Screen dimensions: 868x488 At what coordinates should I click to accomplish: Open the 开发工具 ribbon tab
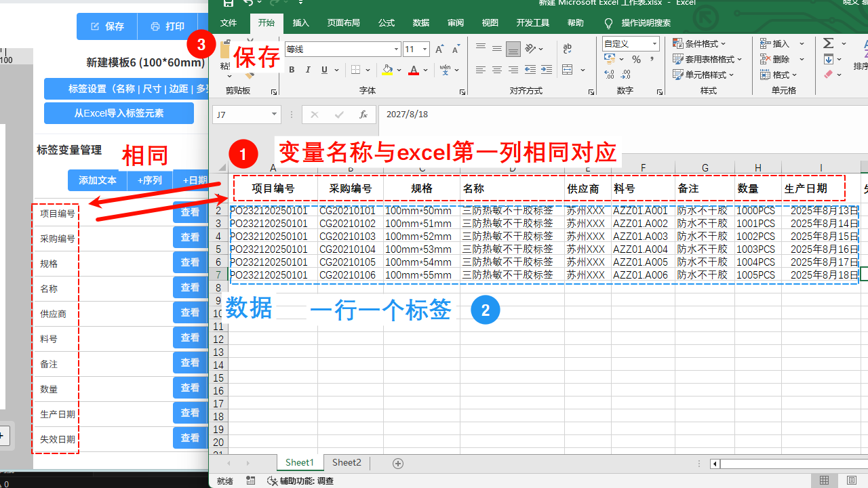[x=533, y=23]
